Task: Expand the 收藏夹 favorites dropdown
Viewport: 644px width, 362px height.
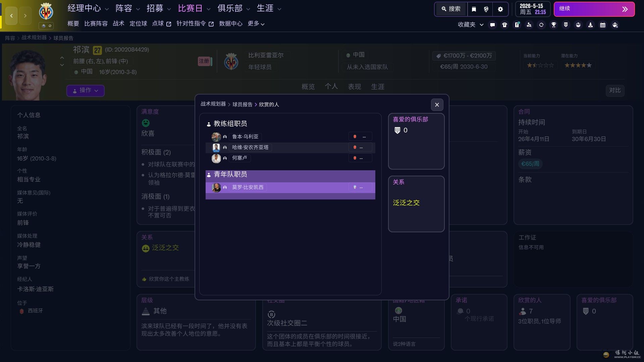Action: tap(471, 25)
